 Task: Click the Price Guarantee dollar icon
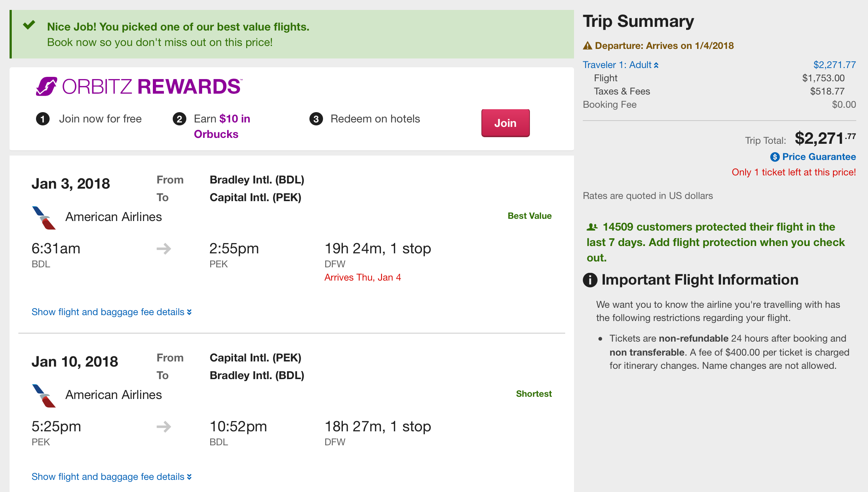click(x=775, y=157)
